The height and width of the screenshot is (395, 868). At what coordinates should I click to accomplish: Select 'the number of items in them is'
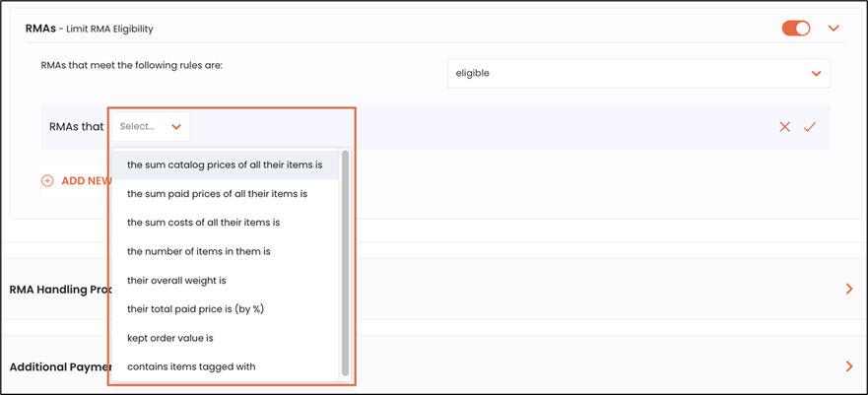pos(198,251)
